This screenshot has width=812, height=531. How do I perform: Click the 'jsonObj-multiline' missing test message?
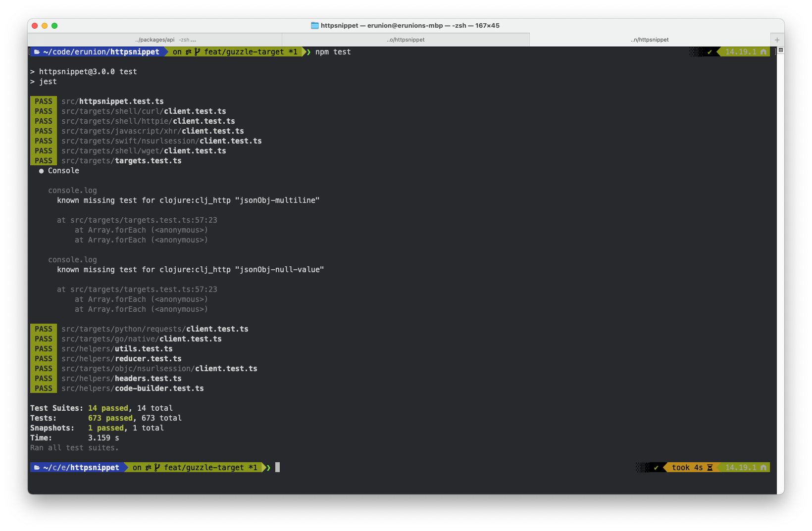(x=188, y=200)
